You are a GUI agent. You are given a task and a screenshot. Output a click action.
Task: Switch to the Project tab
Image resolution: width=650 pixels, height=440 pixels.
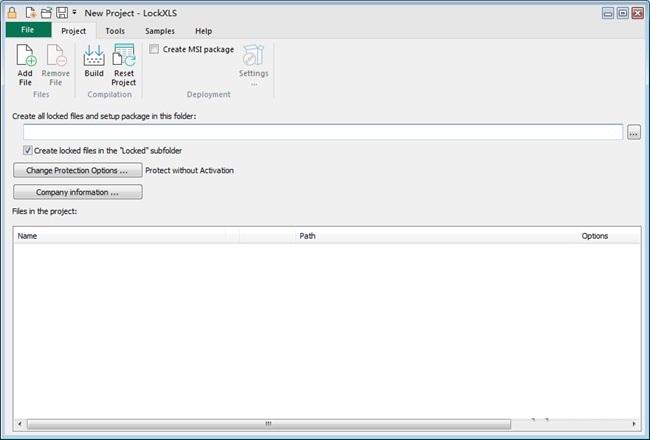click(x=73, y=31)
